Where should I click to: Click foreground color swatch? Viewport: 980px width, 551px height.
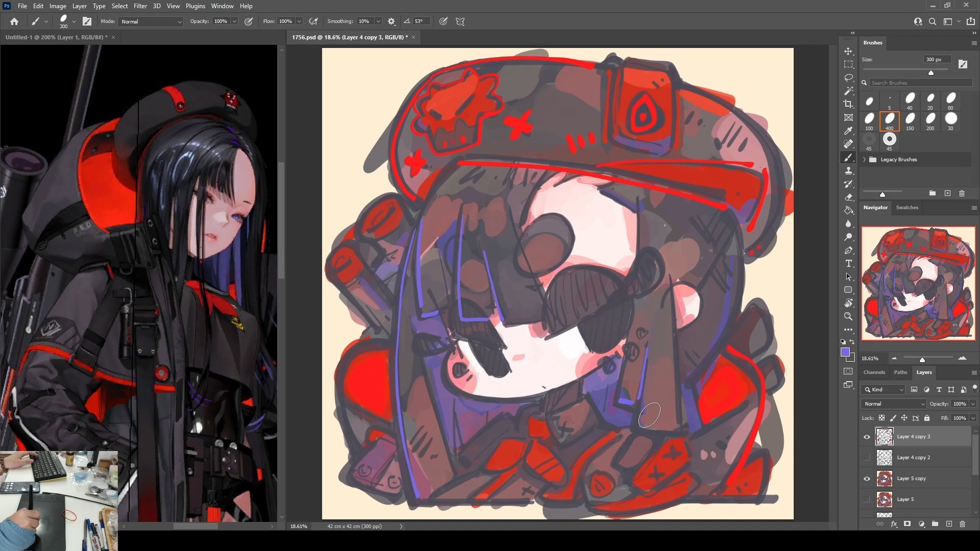click(x=845, y=352)
